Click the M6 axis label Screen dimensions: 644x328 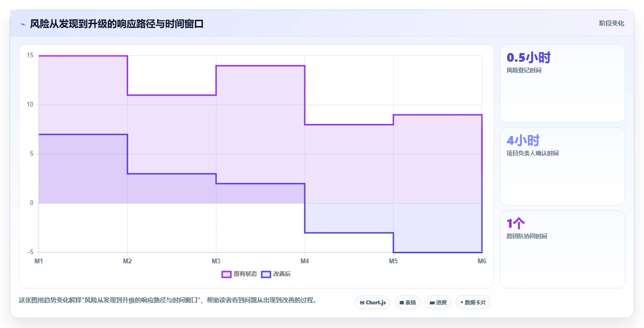[482, 261]
